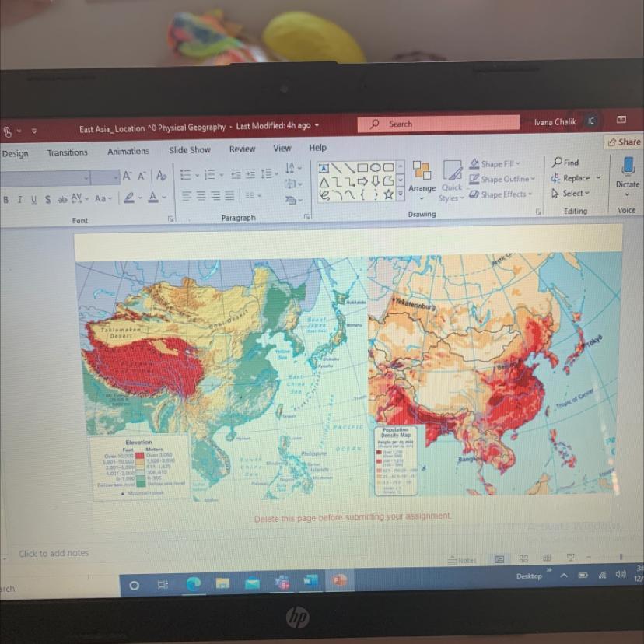The image size is (644, 644).
Task: Click the Find magnifier icon
Action: [x=558, y=162]
